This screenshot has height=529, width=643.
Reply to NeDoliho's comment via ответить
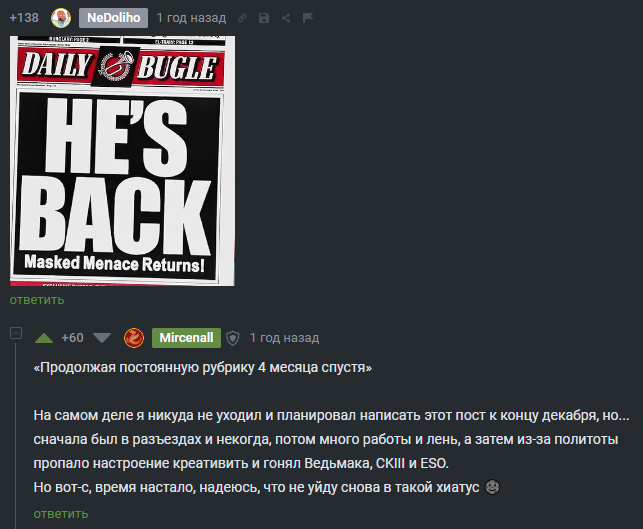pos(37,300)
